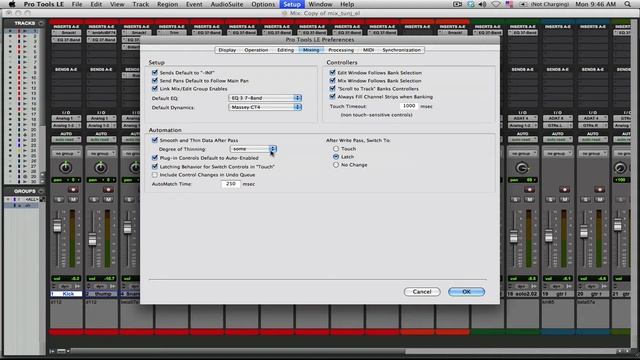Image resolution: width=640 pixels, height=360 pixels.
Task: Open the Default Dynamics dropdown
Action: [x=265, y=107]
